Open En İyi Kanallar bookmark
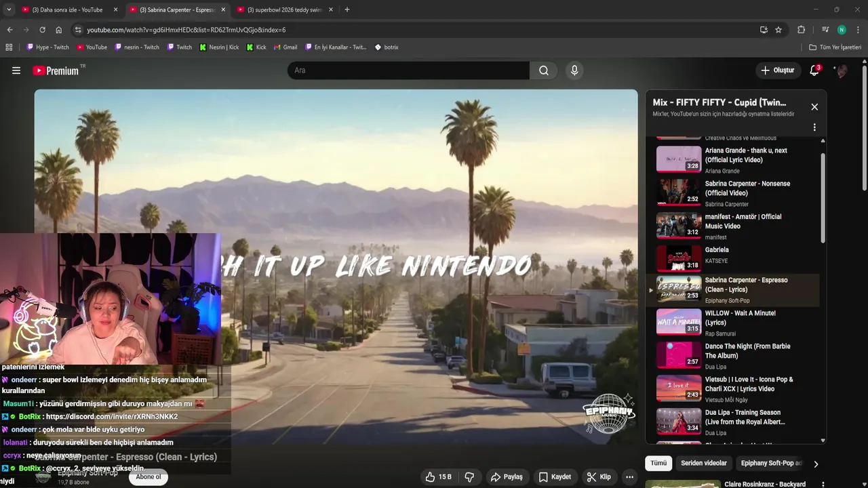Viewport: 868px width, 488px height. click(x=336, y=47)
